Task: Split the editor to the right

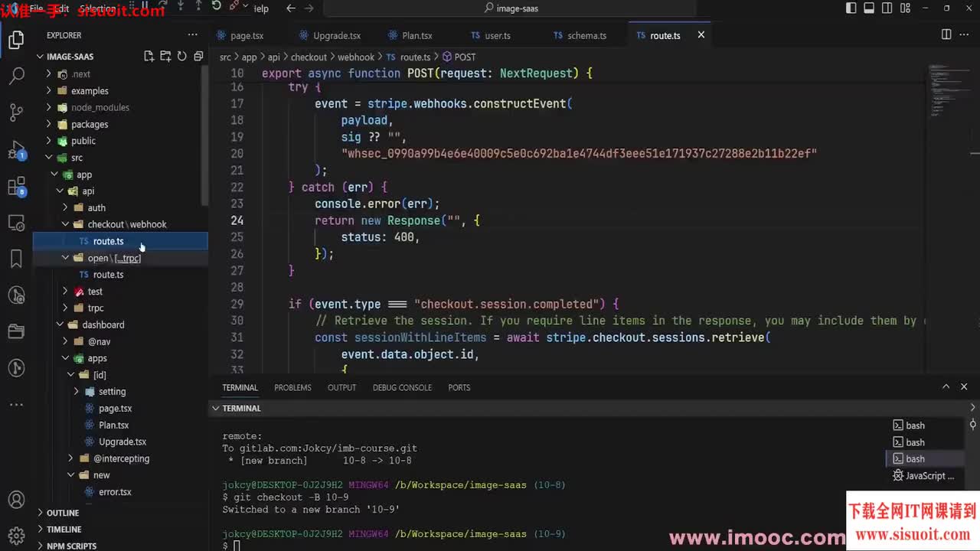Action: (x=946, y=35)
